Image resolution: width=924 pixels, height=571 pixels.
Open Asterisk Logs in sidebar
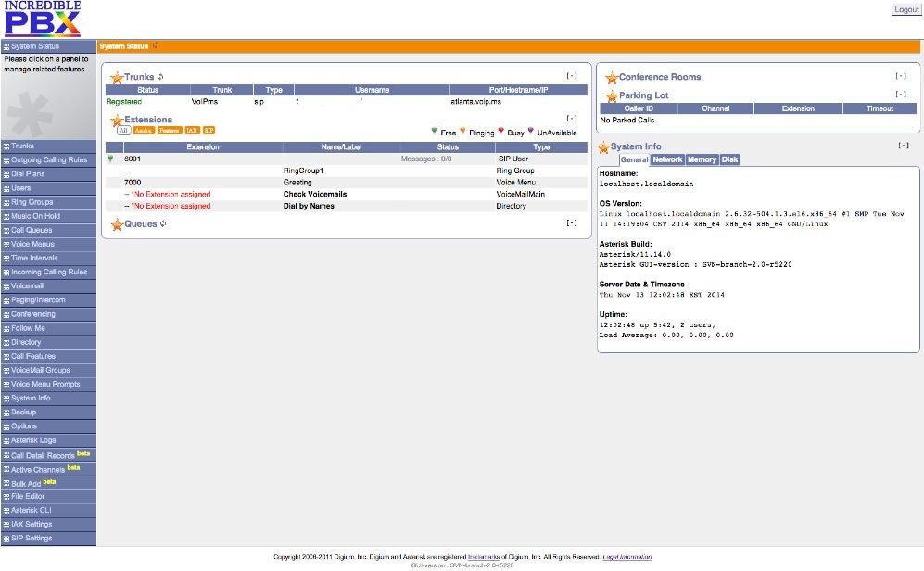click(48, 441)
